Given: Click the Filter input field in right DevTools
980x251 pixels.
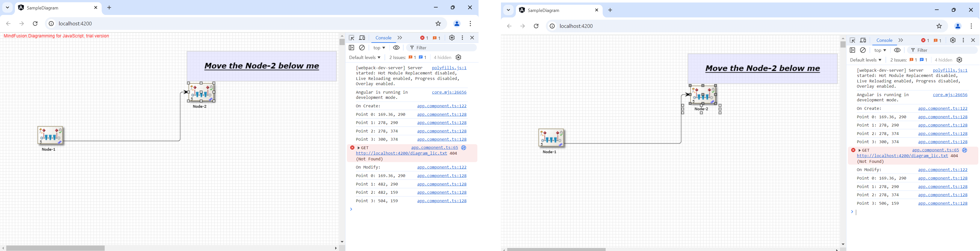Looking at the screenshot, I should point(943,51).
